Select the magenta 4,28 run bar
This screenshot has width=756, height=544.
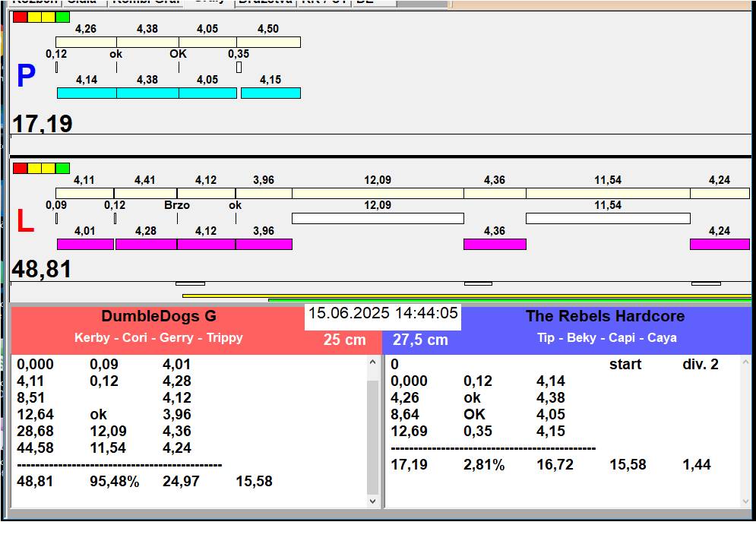pyautogui.click(x=146, y=244)
